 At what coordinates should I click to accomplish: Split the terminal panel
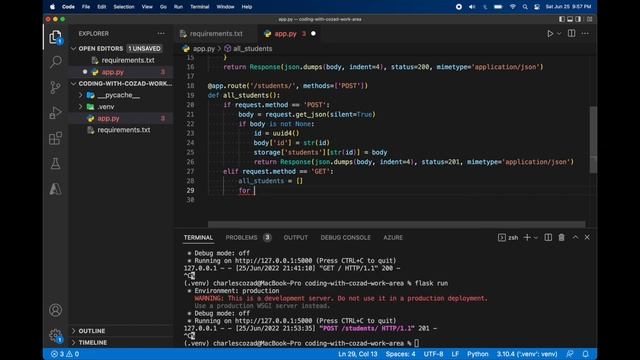tap(548, 237)
